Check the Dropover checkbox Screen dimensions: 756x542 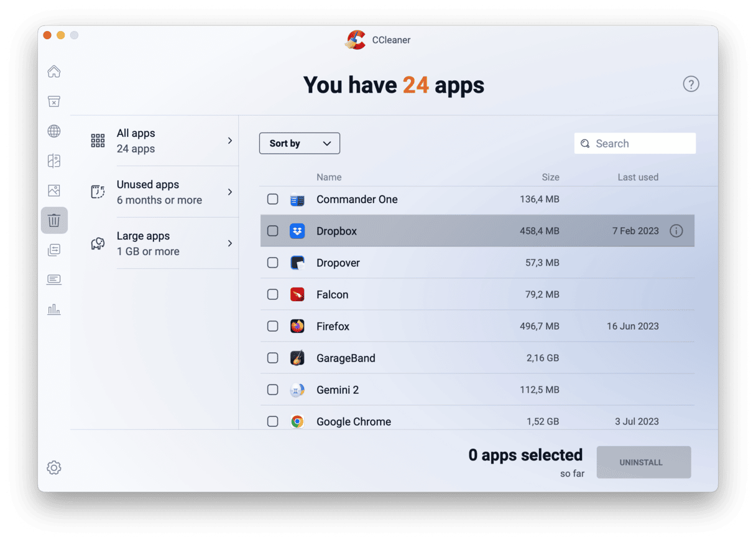coord(273,263)
